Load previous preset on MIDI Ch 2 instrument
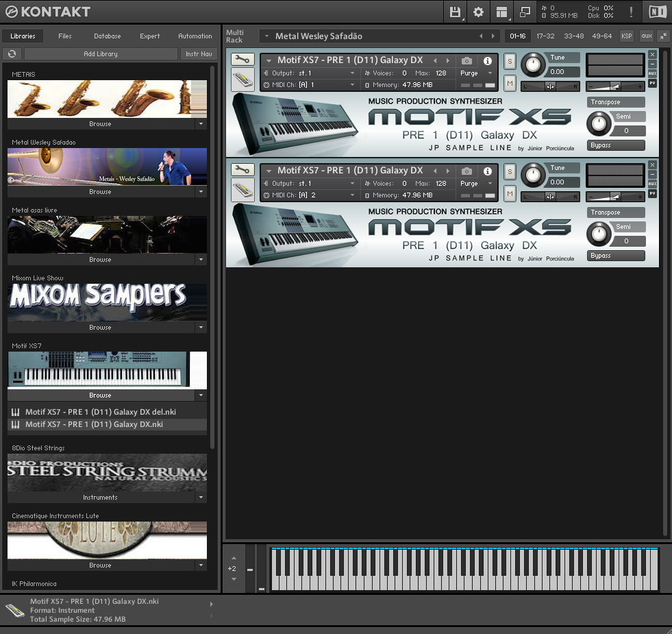Viewport: 672px width, 634px height. pyautogui.click(x=436, y=171)
